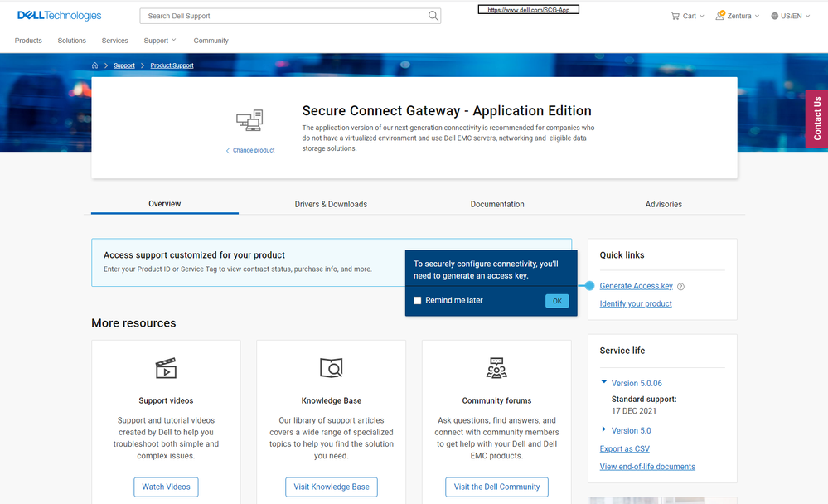This screenshot has height=504, width=828.
Task: Open the Support menu dropdown
Action: pyautogui.click(x=160, y=41)
